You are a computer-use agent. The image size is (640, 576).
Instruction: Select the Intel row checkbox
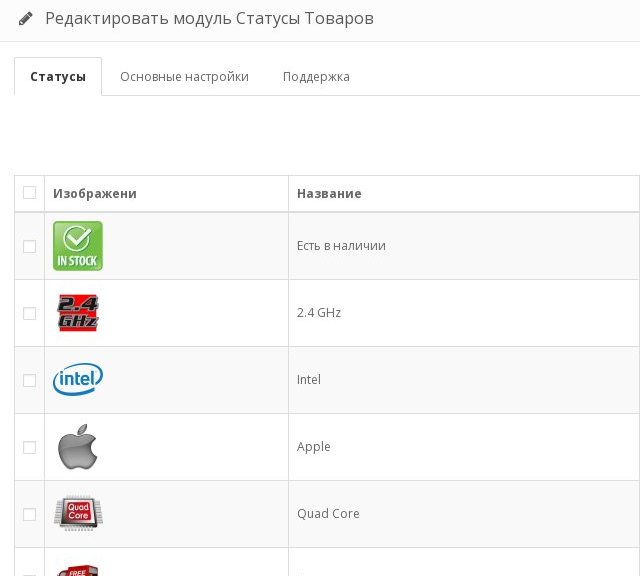point(29,380)
